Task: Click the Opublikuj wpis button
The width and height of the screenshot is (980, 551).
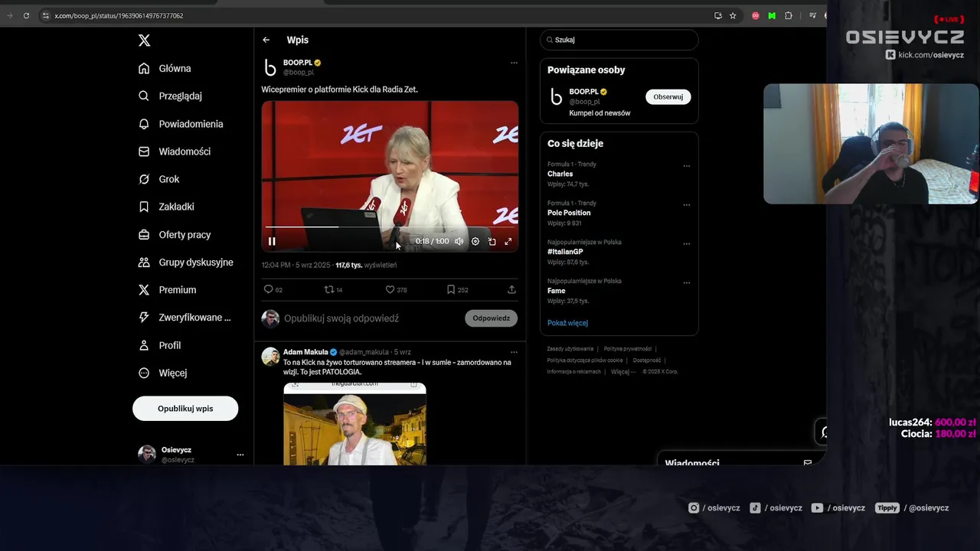Action: pos(185,409)
